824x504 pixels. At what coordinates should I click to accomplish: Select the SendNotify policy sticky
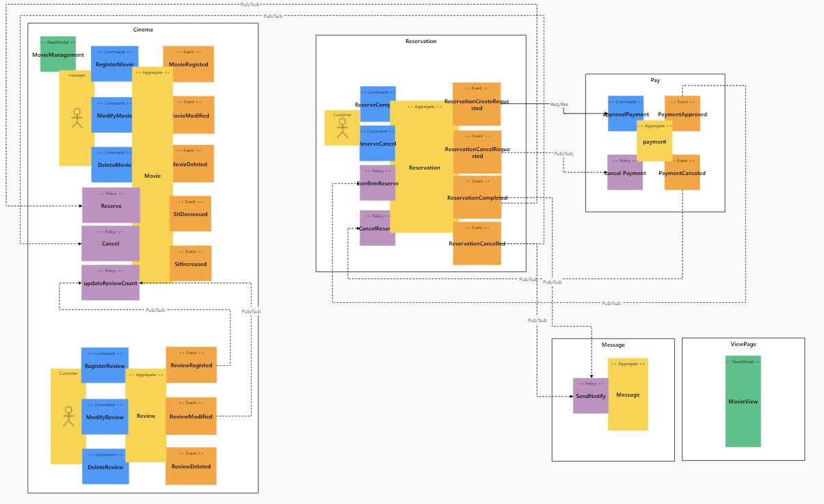pos(591,395)
